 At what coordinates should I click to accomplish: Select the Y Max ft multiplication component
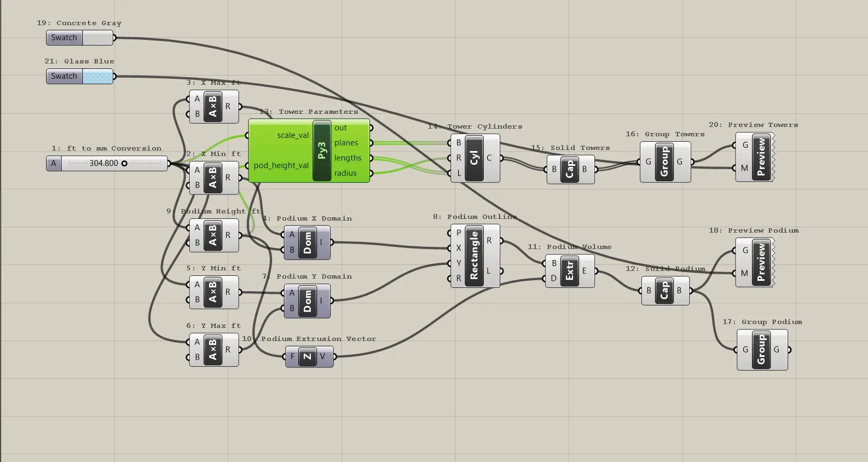(x=213, y=349)
